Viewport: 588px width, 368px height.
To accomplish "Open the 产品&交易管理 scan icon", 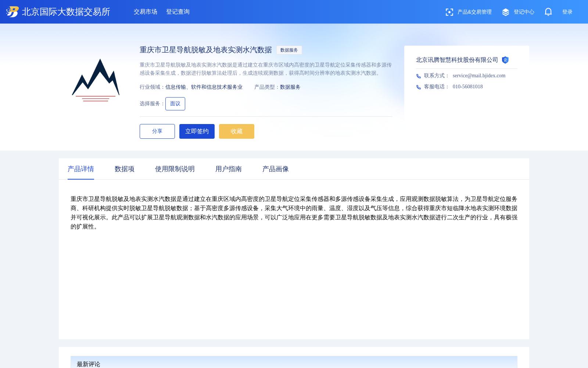I will click(449, 12).
